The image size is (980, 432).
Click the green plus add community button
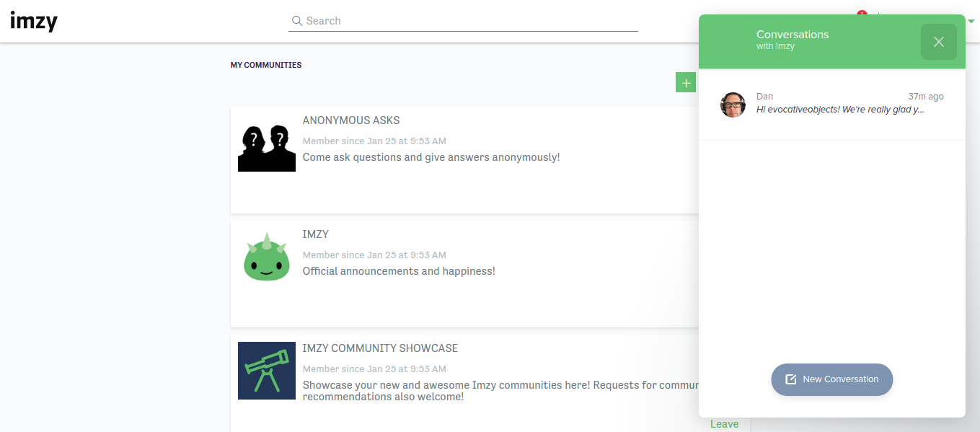(686, 83)
